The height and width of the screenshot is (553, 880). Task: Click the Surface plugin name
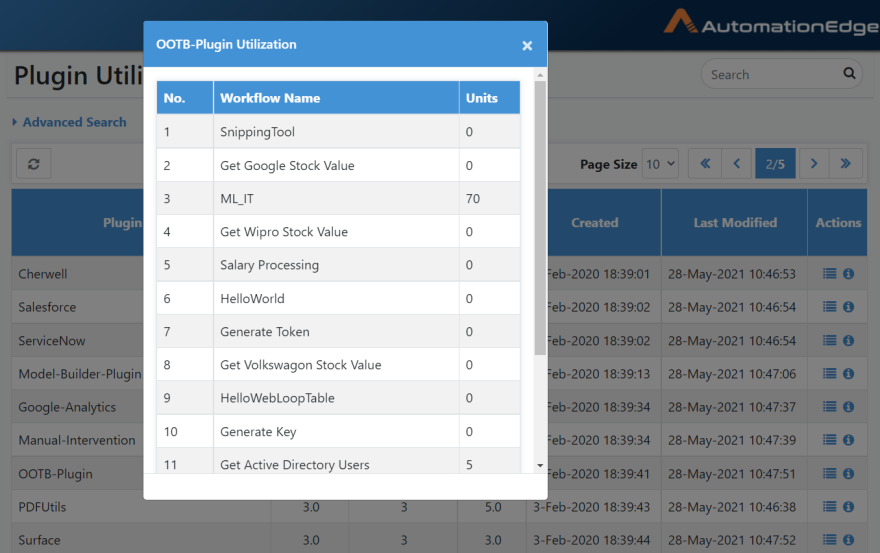pyautogui.click(x=39, y=540)
